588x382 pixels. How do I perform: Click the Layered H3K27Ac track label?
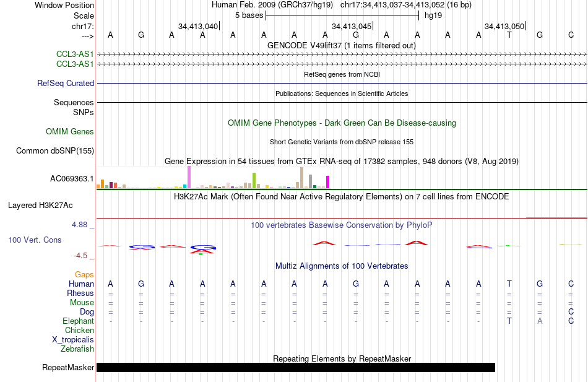[x=40, y=206]
